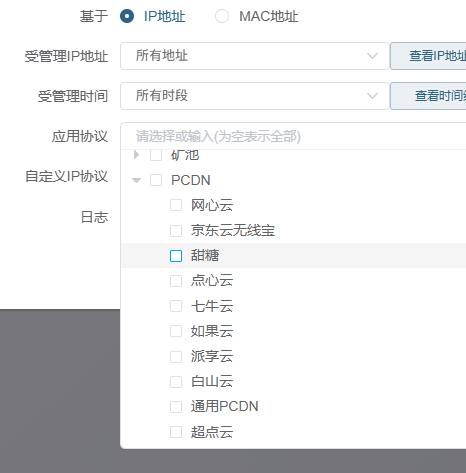Click the MAC地址 radio label text
The width and height of the screenshot is (466, 473).
(x=269, y=16)
